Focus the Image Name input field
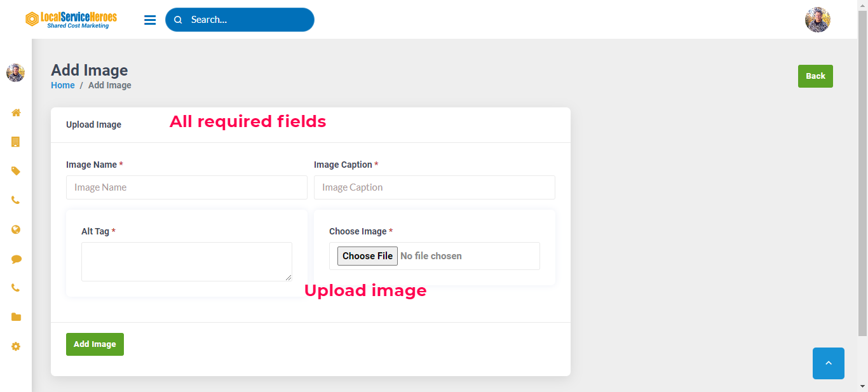Screen dimensions: 868x392 pyautogui.click(x=187, y=187)
